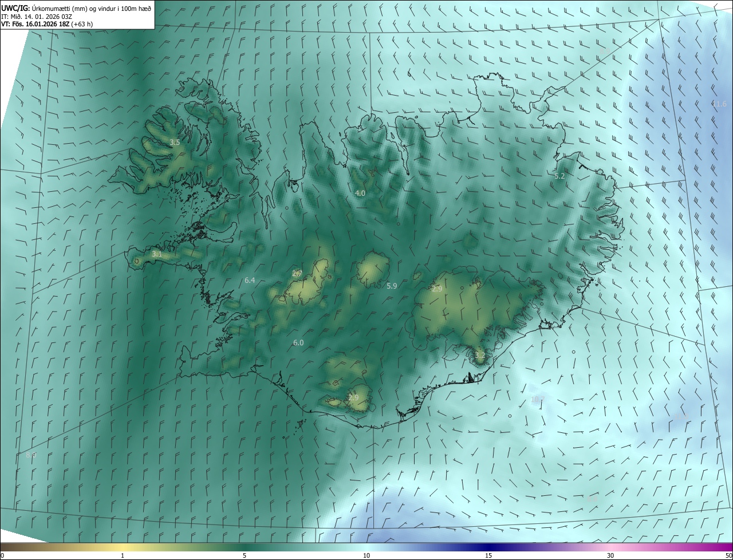
Task: Click the '30' tick label on the color scale
Action: pyautogui.click(x=610, y=556)
